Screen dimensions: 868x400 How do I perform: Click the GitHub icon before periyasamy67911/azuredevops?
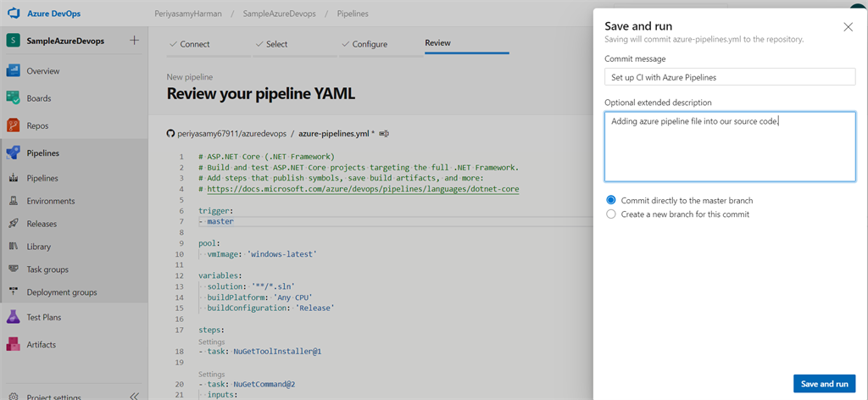click(170, 133)
